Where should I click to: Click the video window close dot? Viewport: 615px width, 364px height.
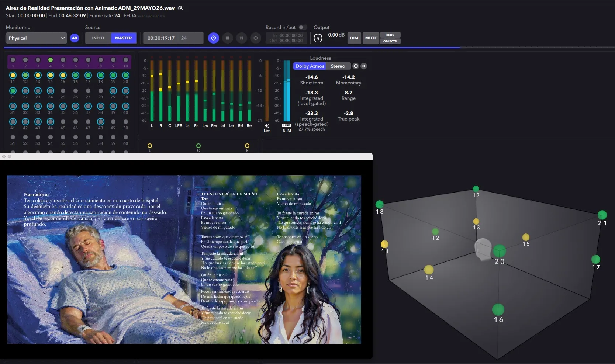click(4, 156)
